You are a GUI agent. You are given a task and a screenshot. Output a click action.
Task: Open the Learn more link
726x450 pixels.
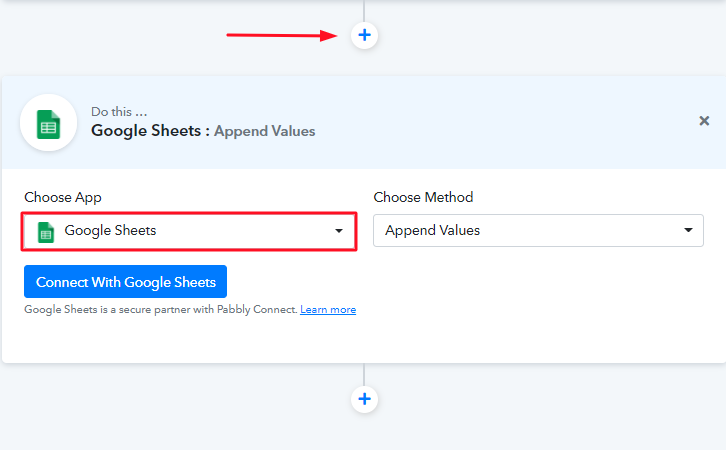pos(328,310)
